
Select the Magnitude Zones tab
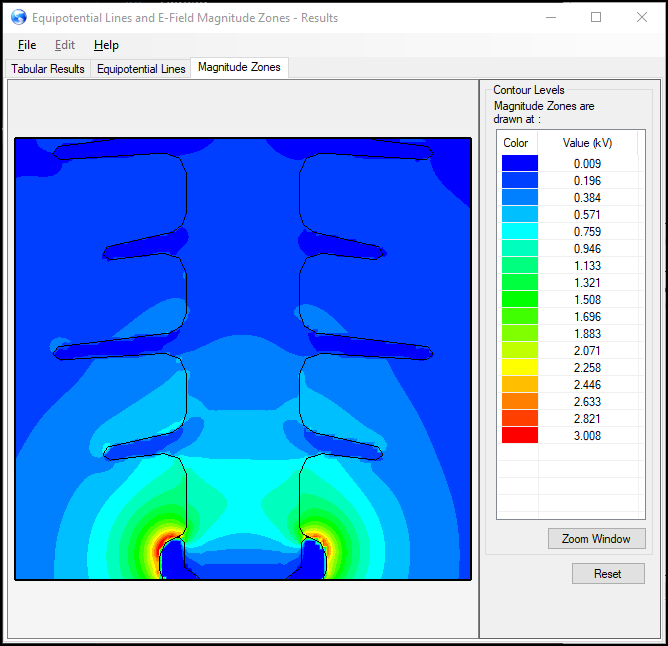240,68
